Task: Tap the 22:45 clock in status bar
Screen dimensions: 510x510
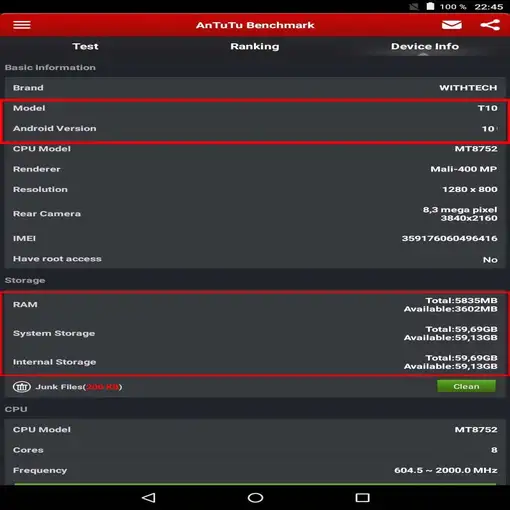Action: [x=489, y=7]
